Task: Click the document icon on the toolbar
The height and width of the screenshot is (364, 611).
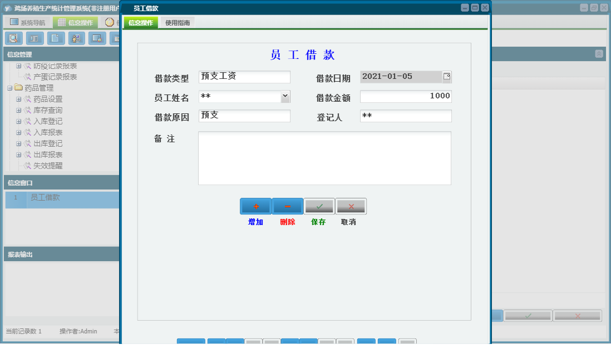Action: (x=55, y=38)
